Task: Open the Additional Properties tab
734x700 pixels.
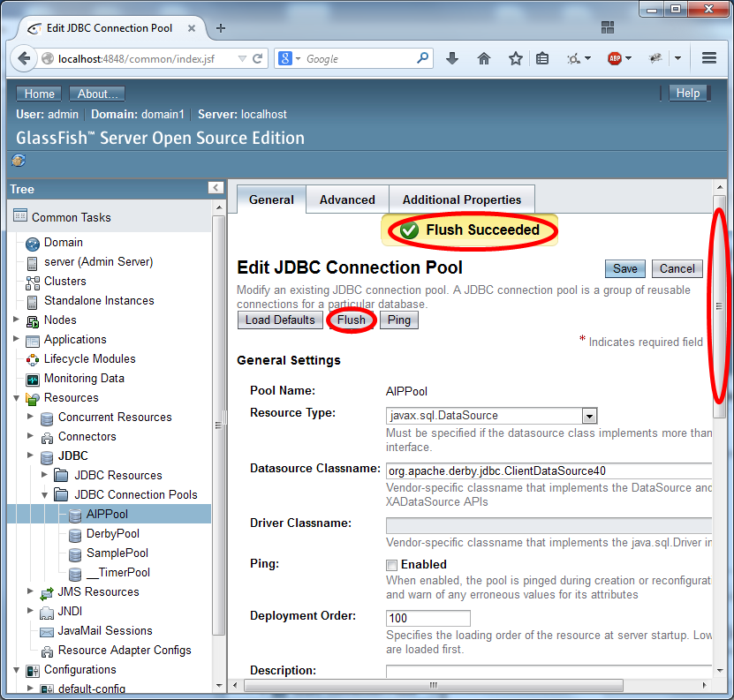Action: (462, 199)
